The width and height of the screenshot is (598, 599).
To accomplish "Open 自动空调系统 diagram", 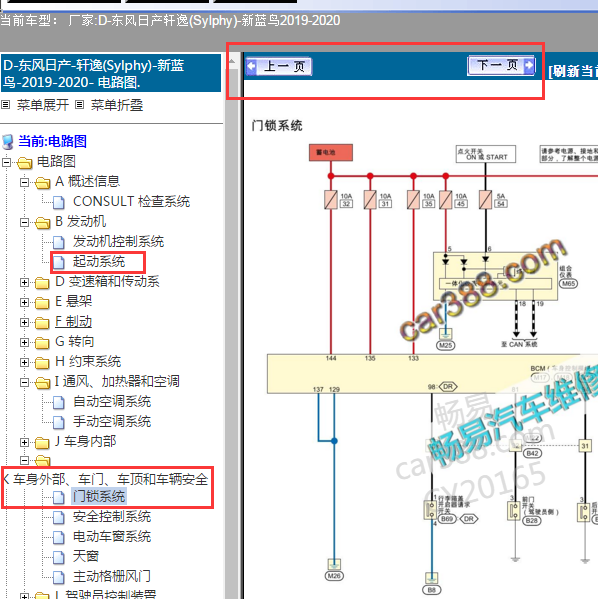I will 112,401.
